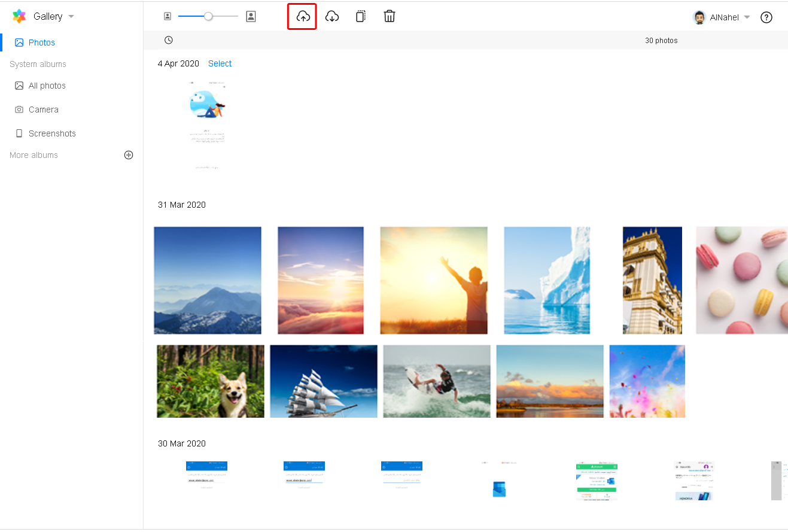Expand the Gallery dropdown arrow
The image size is (788, 532).
coord(71,17)
